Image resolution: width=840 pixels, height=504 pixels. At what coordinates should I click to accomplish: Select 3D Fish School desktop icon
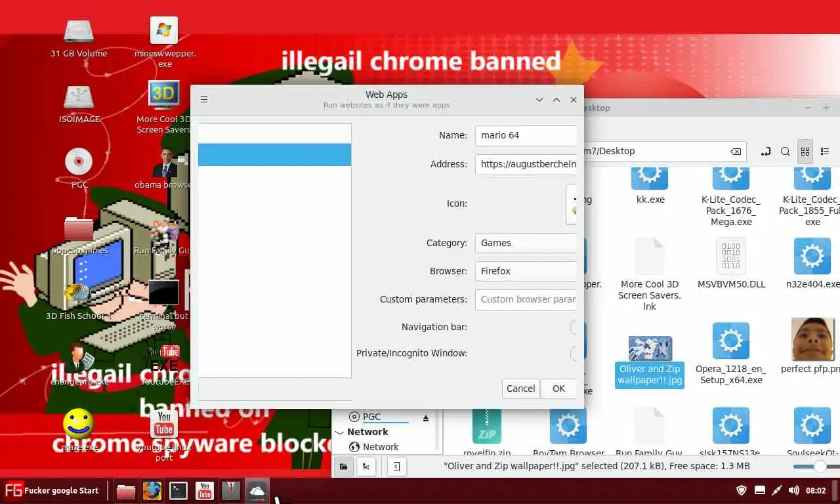tap(79, 301)
